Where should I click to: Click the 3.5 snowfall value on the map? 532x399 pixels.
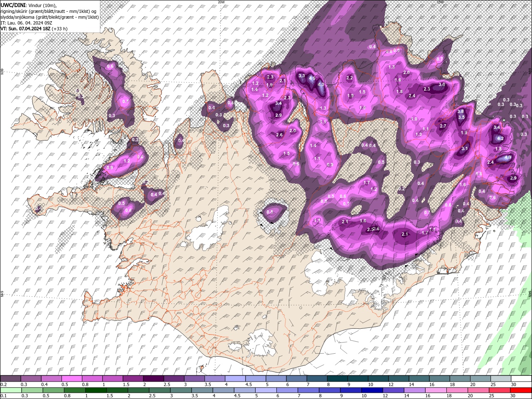click(461, 117)
